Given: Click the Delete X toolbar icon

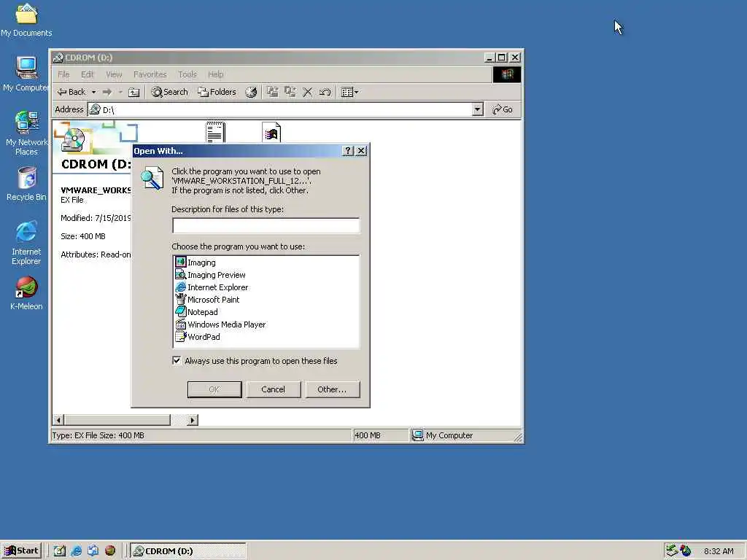Looking at the screenshot, I should (x=308, y=92).
